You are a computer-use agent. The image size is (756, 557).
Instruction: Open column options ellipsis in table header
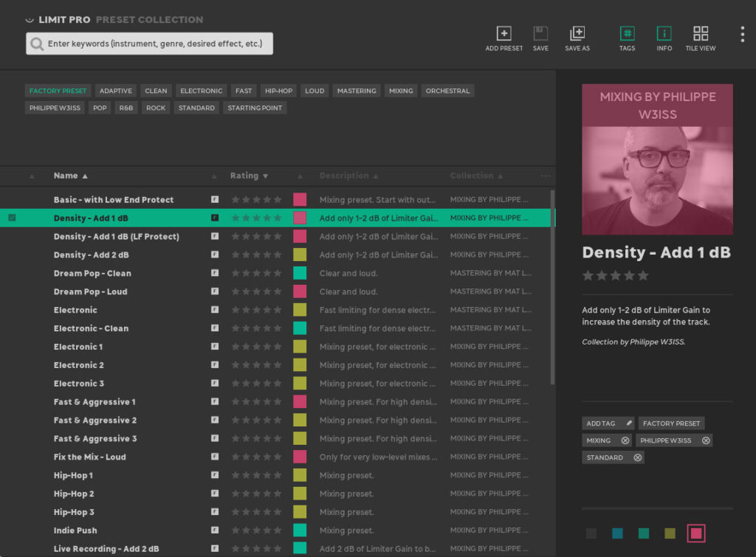(x=546, y=176)
